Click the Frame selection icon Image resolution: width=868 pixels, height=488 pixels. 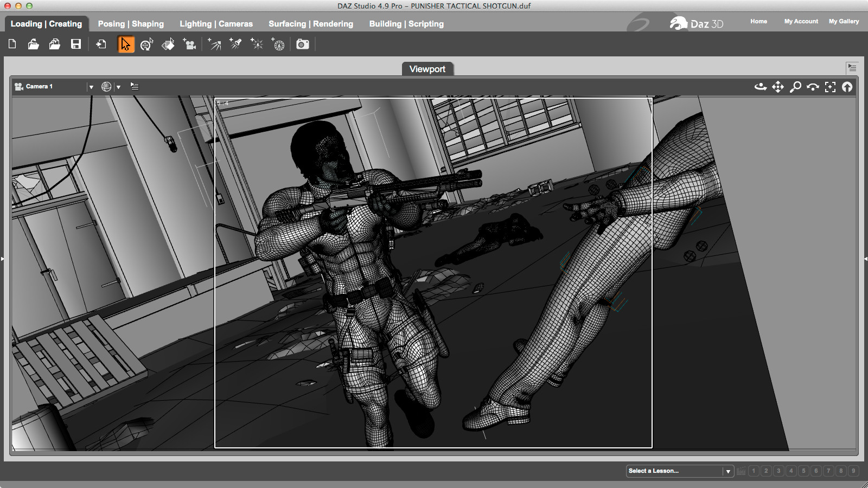[x=830, y=87]
